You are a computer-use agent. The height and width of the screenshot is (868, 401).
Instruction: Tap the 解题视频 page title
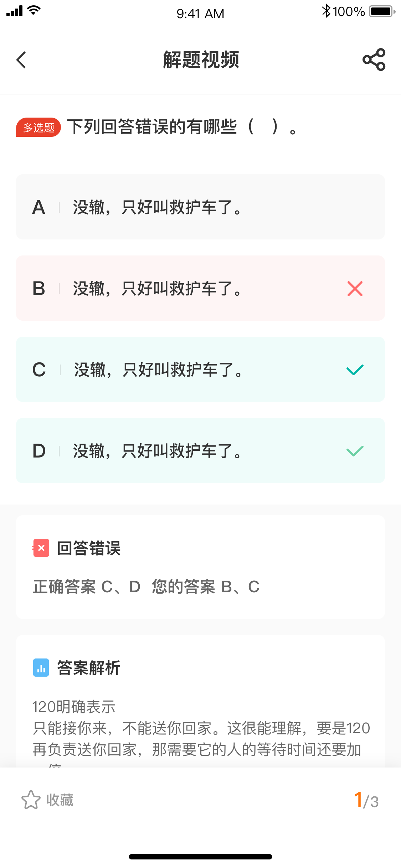click(x=201, y=60)
